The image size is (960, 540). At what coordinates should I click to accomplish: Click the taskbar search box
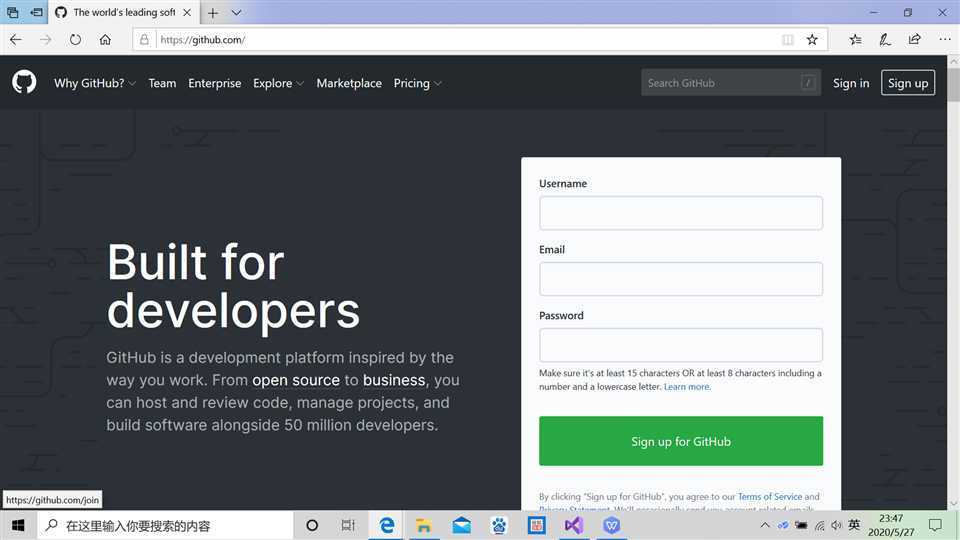click(165, 525)
